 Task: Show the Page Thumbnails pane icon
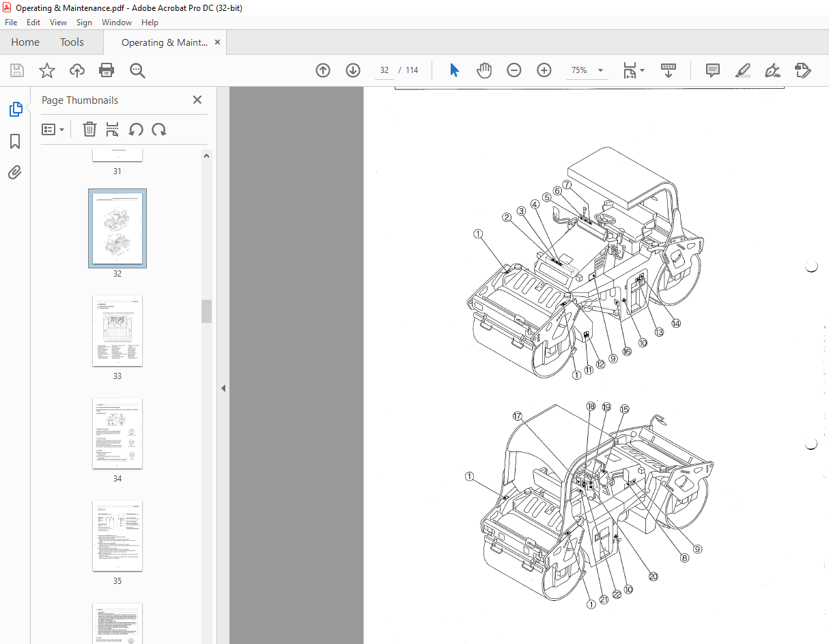tap(15, 109)
